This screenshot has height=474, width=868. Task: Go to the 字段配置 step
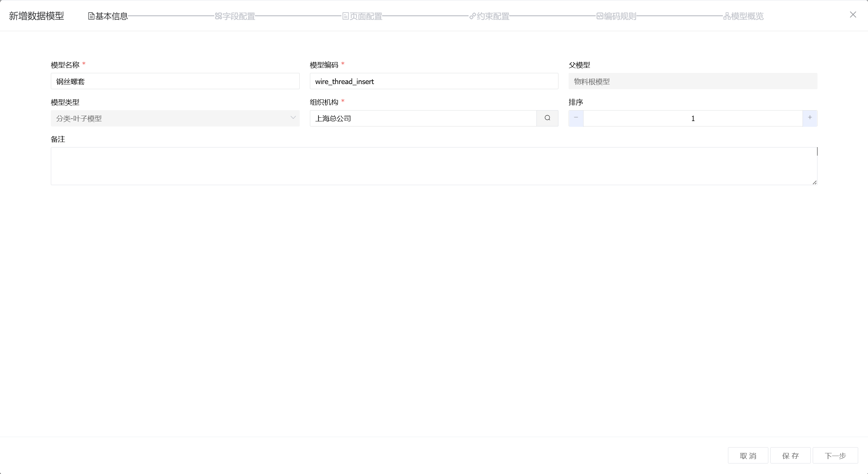pos(239,16)
